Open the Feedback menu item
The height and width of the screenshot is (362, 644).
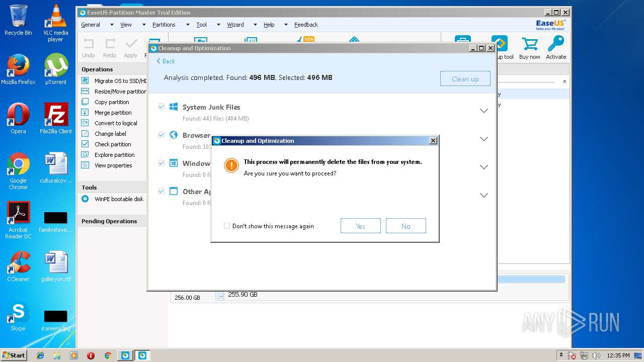tap(306, 25)
